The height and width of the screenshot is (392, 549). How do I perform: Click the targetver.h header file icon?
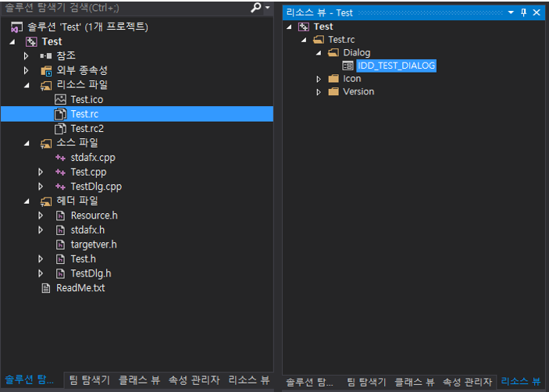[x=61, y=244]
